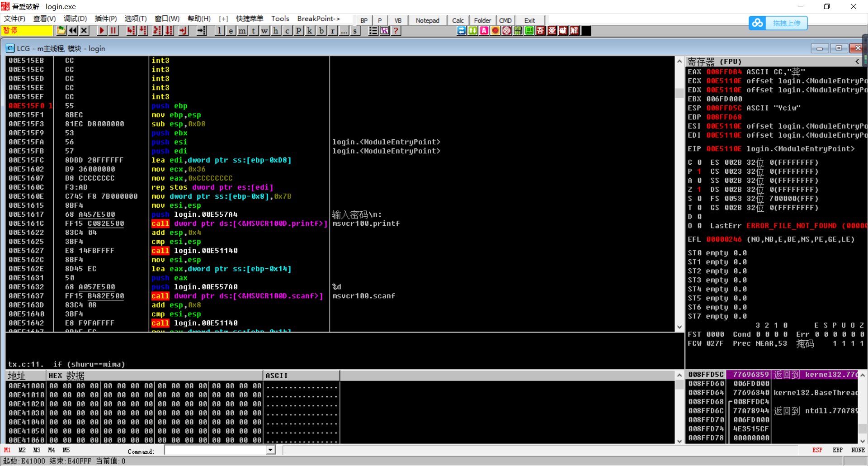The height and width of the screenshot is (466, 868).
Task: Open the 选项(T) menu
Action: (136, 19)
